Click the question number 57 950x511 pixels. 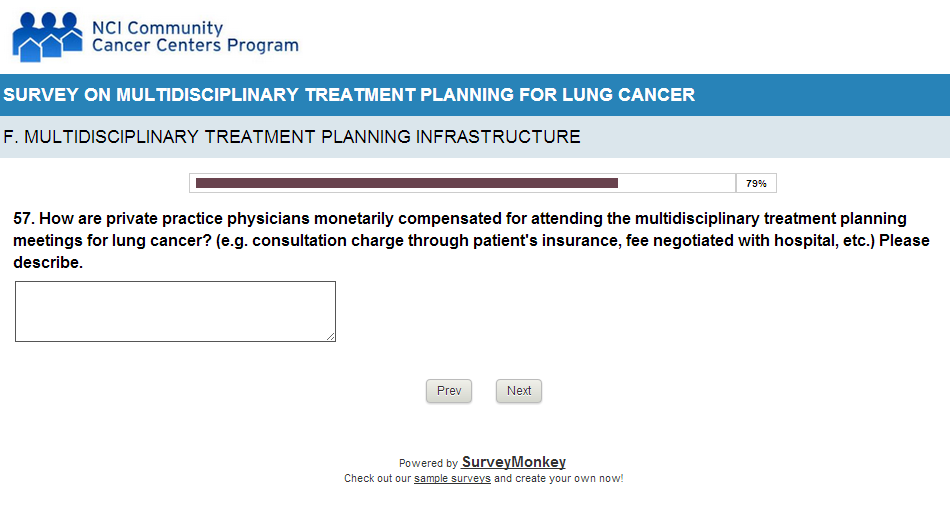[x=24, y=218]
